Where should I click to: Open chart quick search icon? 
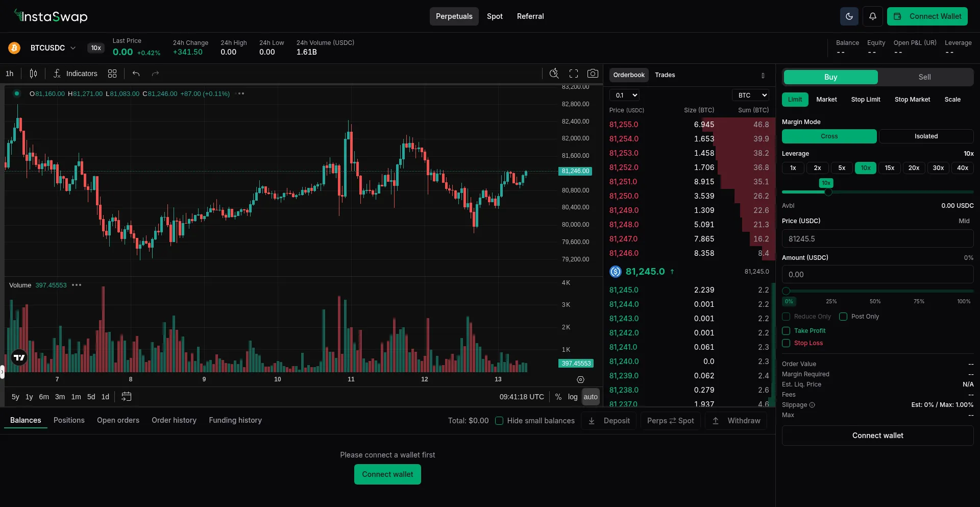coord(554,74)
